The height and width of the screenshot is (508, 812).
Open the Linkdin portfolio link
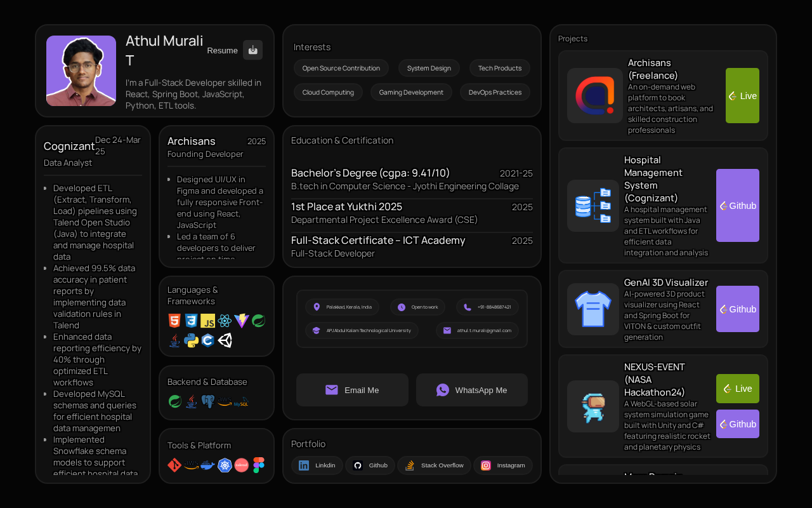click(317, 465)
